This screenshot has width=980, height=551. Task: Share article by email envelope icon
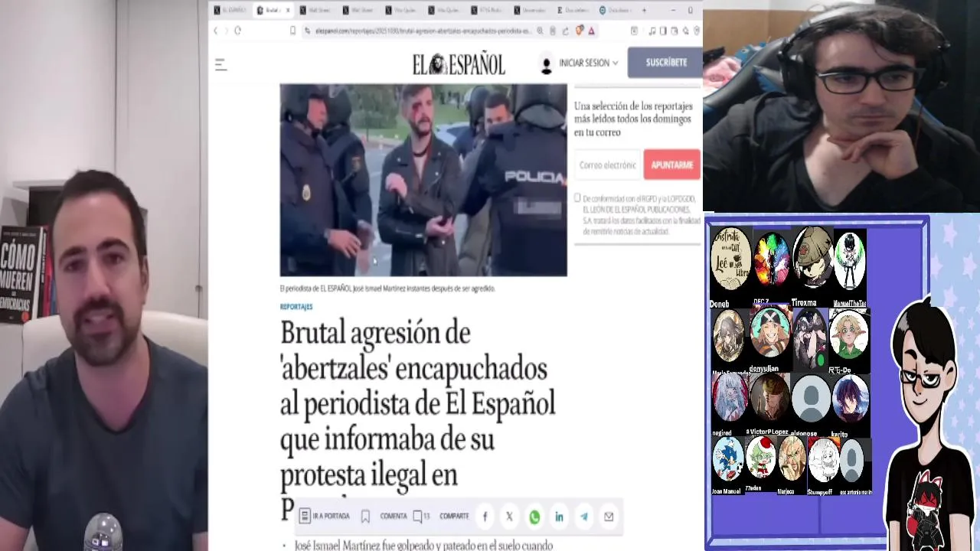pyautogui.click(x=609, y=517)
